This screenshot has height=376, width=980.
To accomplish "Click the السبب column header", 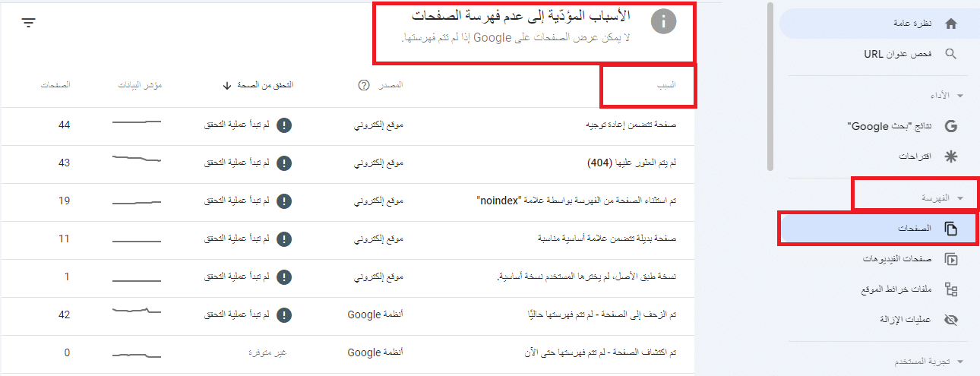I will click(667, 85).
